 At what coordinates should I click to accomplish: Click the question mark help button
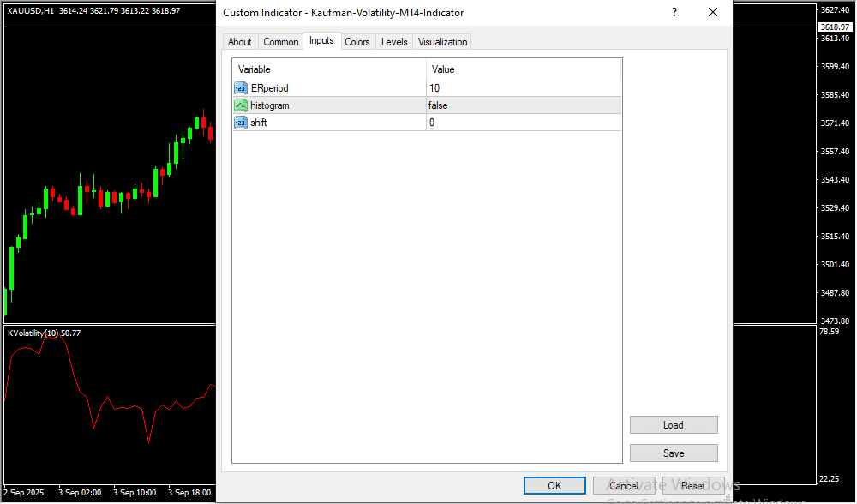pyautogui.click(x=674, y=13)
